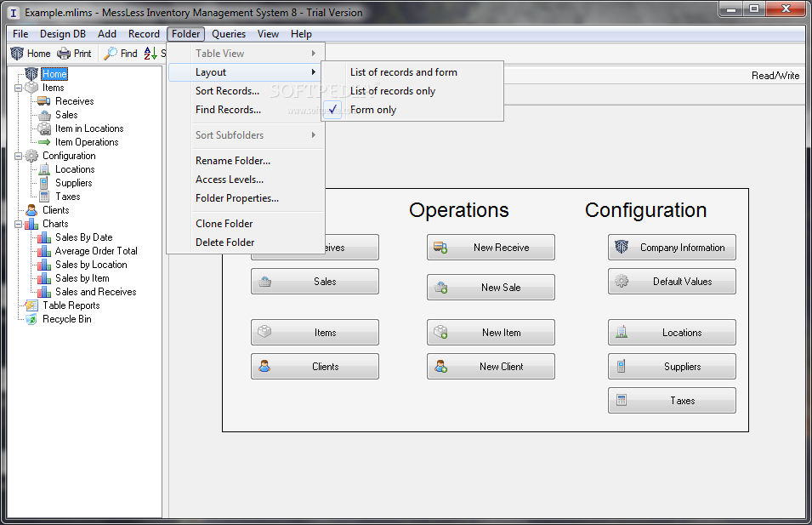This screenshot has width=812, height=525.
Task: Click the Item Operations green arrow icon
Action: click(x=44, y=142)
